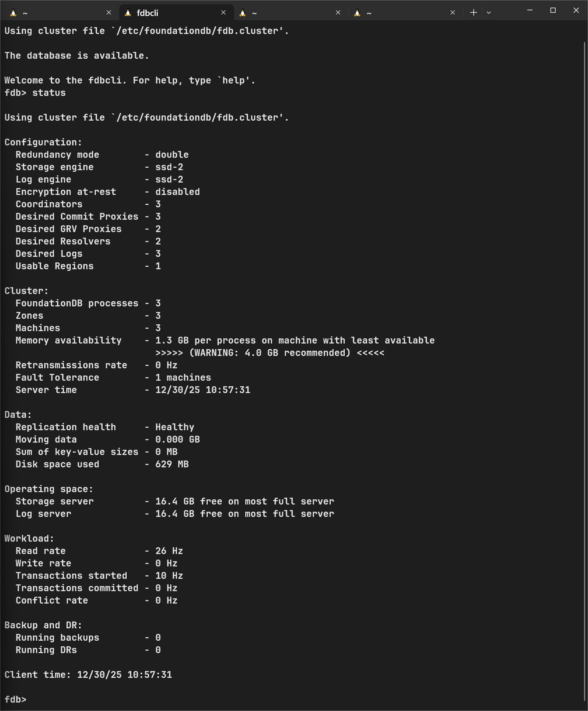Viewport: 588px width, 711px height.
Task: Close the terminal window
Action: (576, 10)
